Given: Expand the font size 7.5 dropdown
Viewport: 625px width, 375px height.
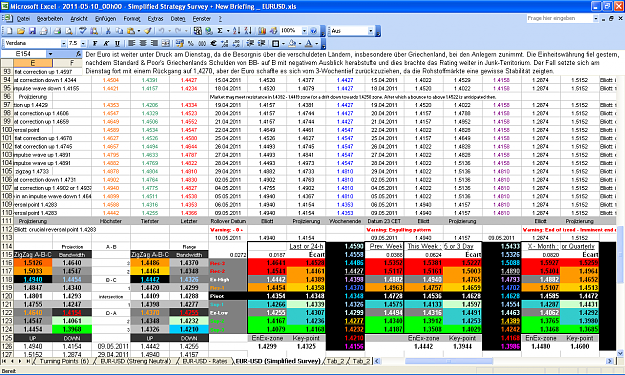Looking at the screenshot, I should click(x=83, y=43).
